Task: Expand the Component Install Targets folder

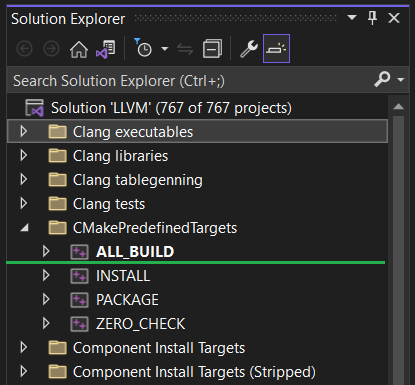Action: 23,347
